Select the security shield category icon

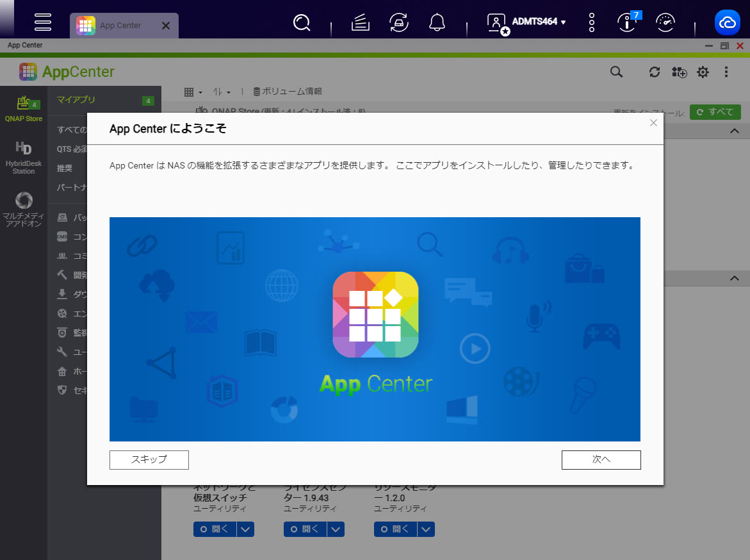point(62,390)
